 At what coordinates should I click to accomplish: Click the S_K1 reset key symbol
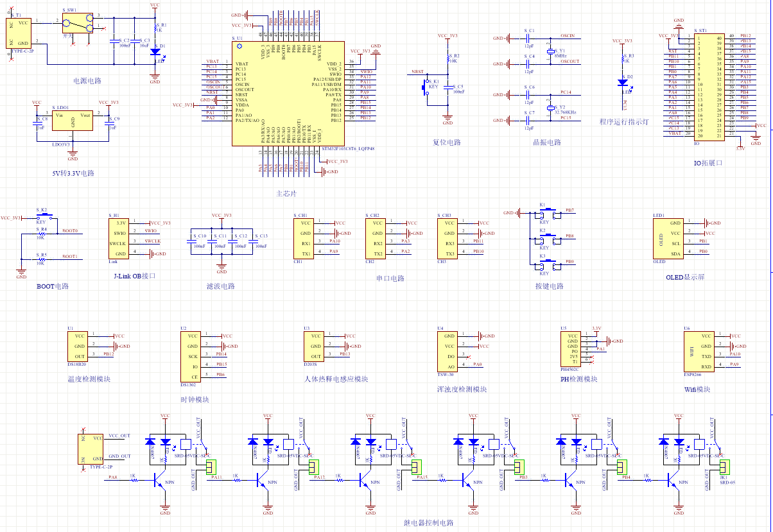click(426, 86)
